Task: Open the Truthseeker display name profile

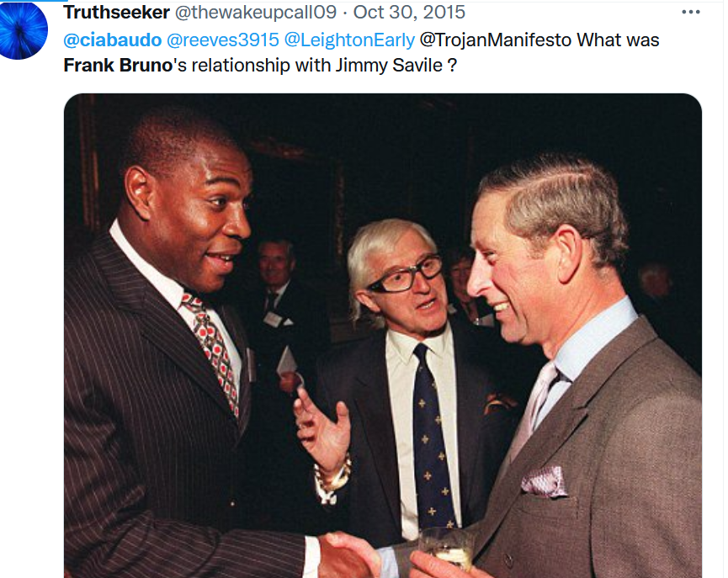Action: (x=116, y=13)
